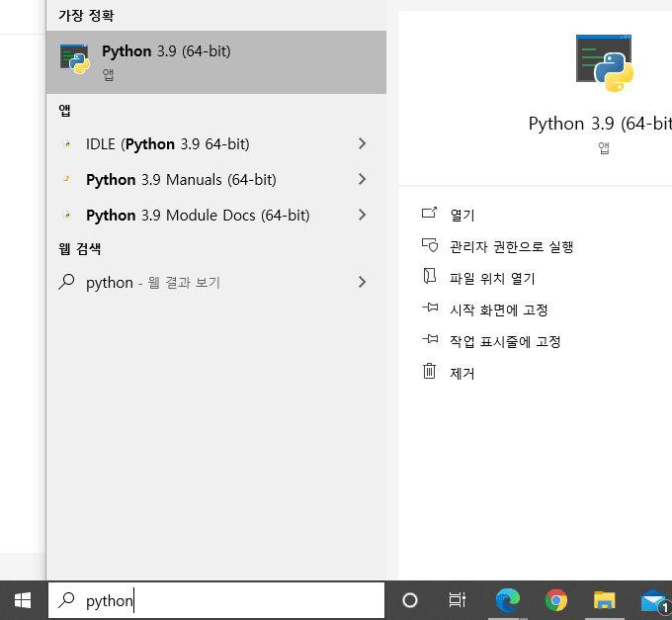This screenshot has width=672, height=620.
Task: Click the Python 3.9 app icon in best match
Action: tap(74, 58)
